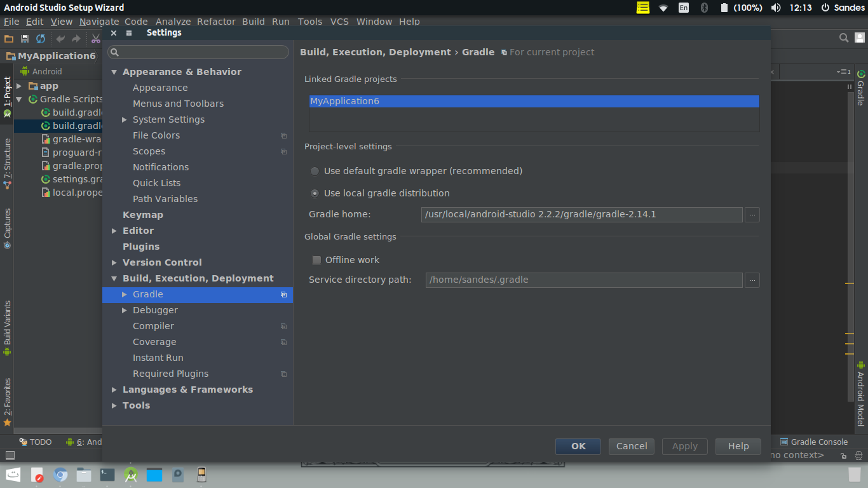
Task: Open the TODO tool window tab
Action: (x=36, y=442)
